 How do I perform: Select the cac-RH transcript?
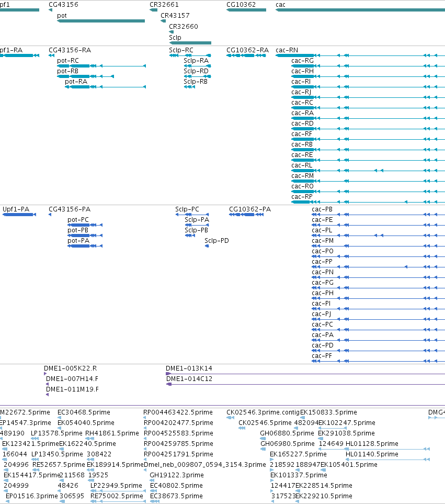point(368,76)
